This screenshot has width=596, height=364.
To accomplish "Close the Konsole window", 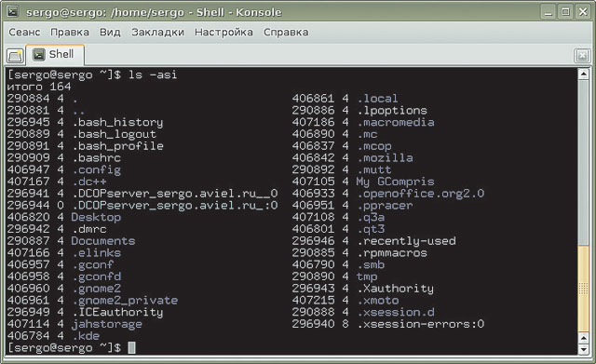I will point(583,12).
